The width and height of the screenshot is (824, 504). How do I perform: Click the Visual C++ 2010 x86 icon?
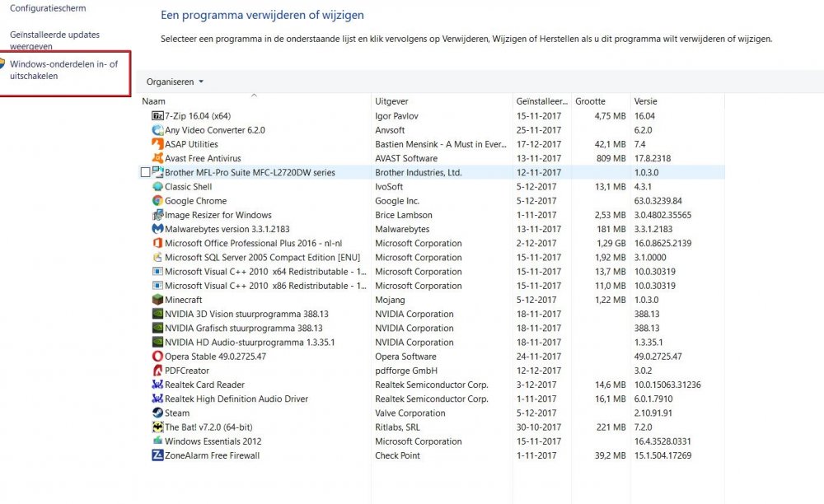coord(157,286)
